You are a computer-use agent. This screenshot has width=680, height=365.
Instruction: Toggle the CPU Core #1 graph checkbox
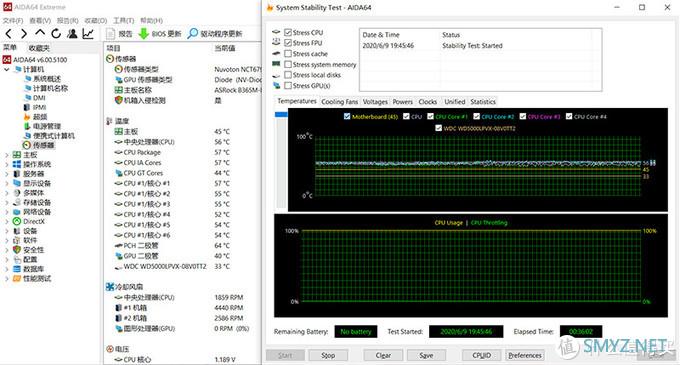[x=430, y=116]
